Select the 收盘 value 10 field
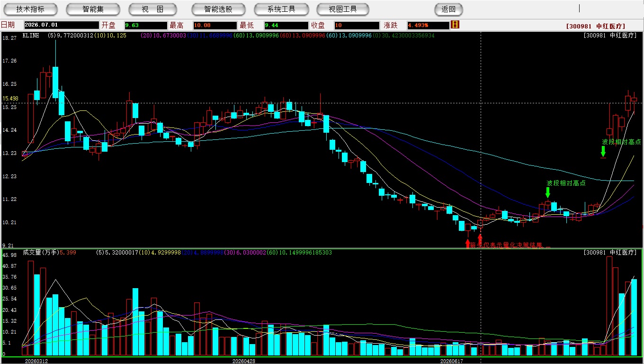 pos(357,25)
